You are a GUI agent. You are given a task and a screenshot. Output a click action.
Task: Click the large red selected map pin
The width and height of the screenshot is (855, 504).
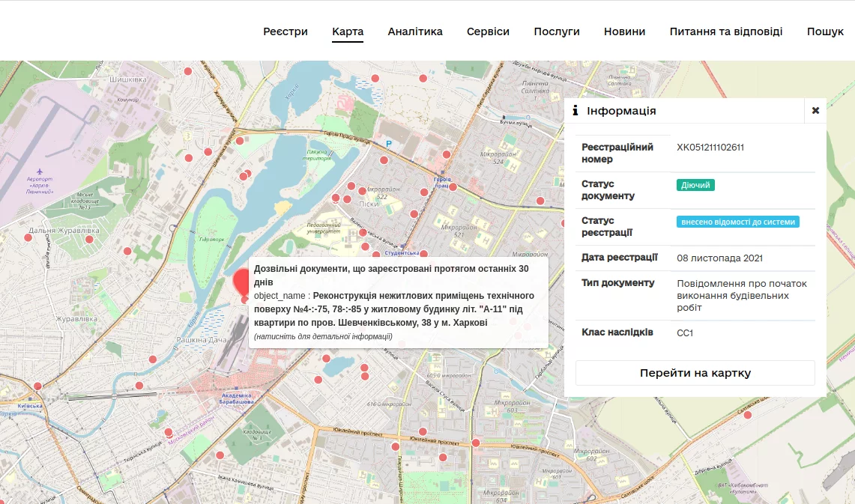click(x=242, y=282)
